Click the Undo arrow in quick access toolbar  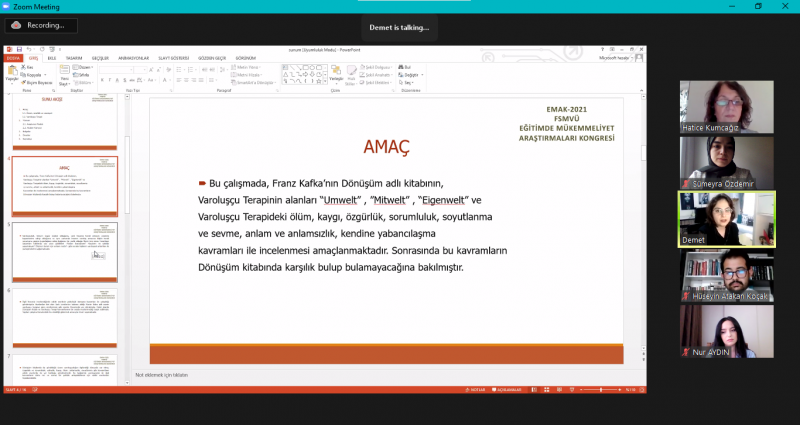28,48
